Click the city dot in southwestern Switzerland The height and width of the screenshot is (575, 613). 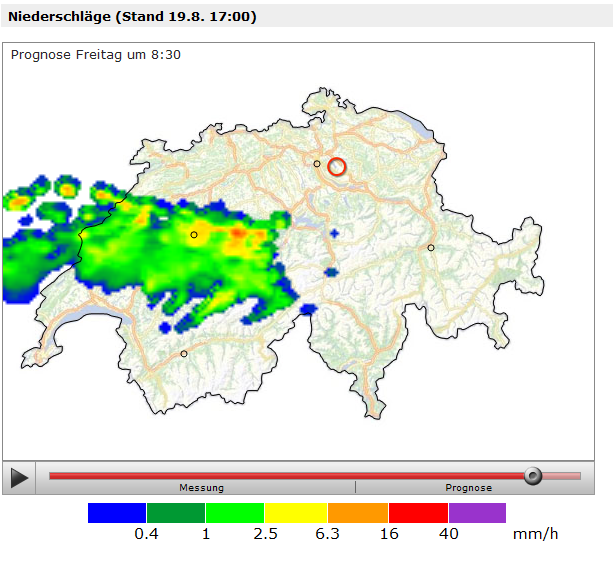(x=183, y=353)
